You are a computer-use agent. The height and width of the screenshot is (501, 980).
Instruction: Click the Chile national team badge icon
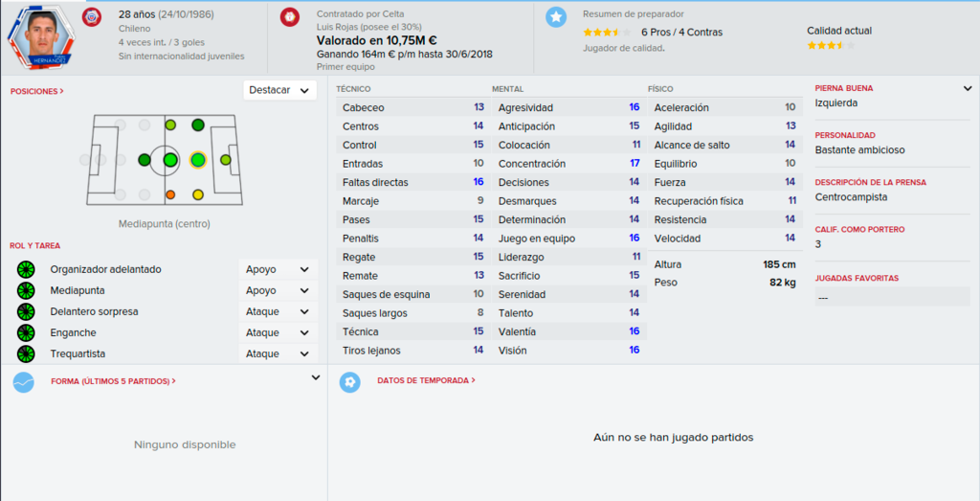pos(92,17)
